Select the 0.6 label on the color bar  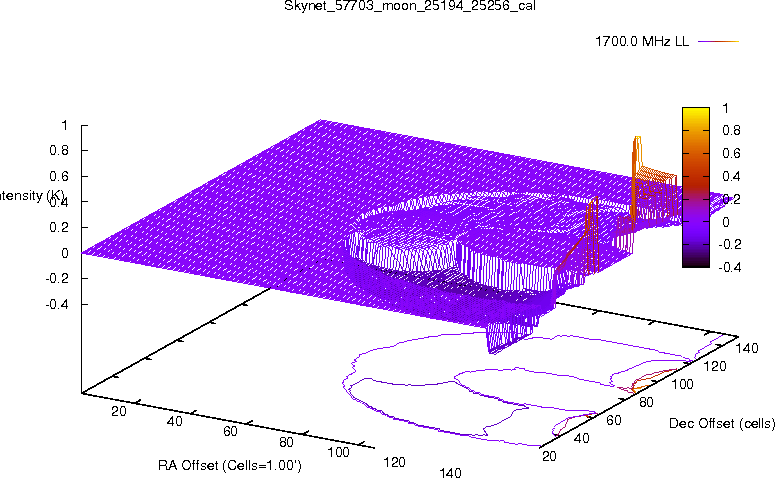pos(731,153)
